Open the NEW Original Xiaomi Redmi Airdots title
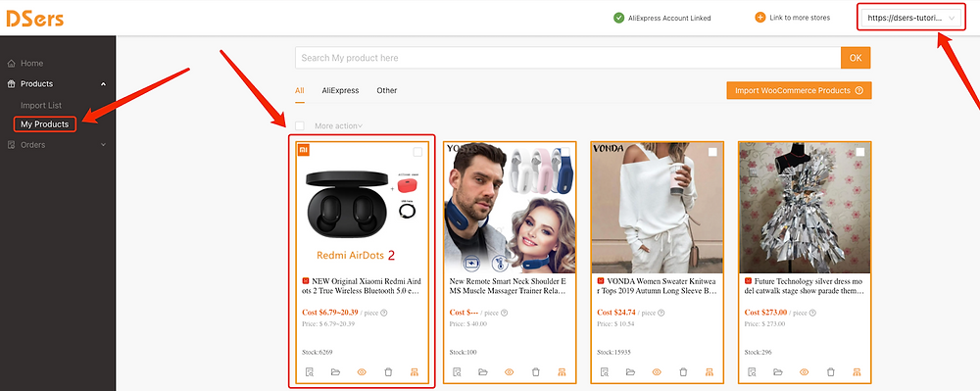Image resolution: width=980 pixels, height=391 pixels. coord(361,286)
